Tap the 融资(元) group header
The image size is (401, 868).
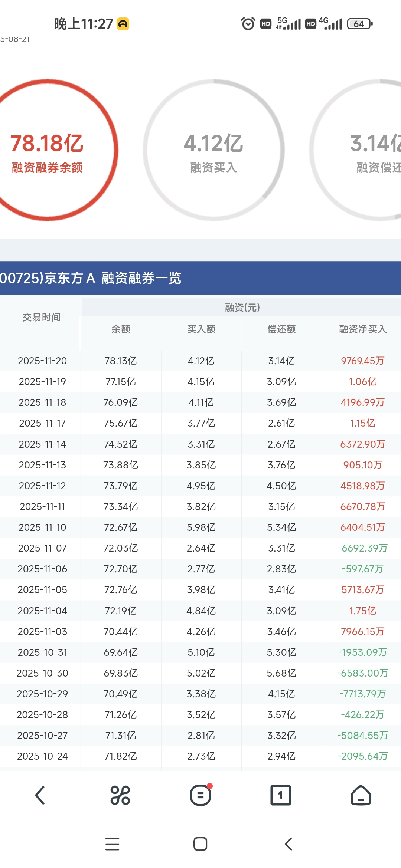242,308
